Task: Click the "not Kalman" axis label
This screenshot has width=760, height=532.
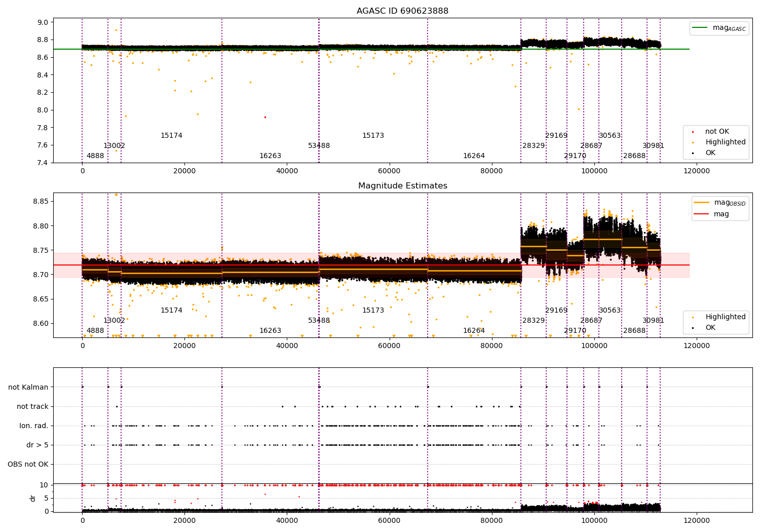Action: click(28, 387)
